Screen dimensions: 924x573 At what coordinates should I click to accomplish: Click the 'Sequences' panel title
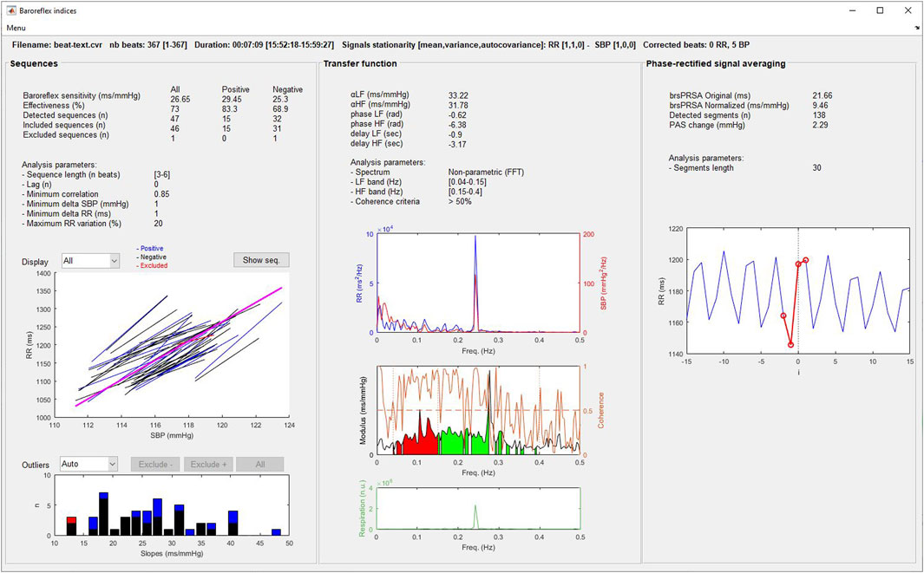click(34, 63)
